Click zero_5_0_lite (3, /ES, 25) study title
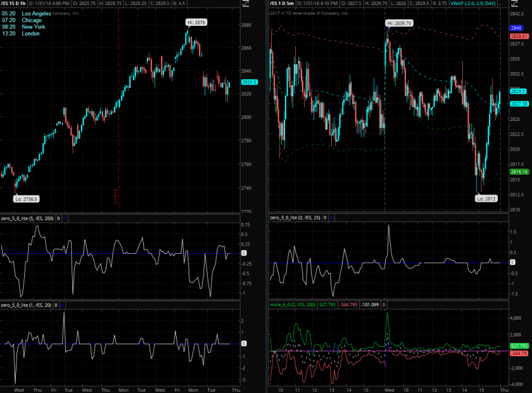Image resolution: width=532 pixels, height=393 pixels. click(x=296, y=218)
